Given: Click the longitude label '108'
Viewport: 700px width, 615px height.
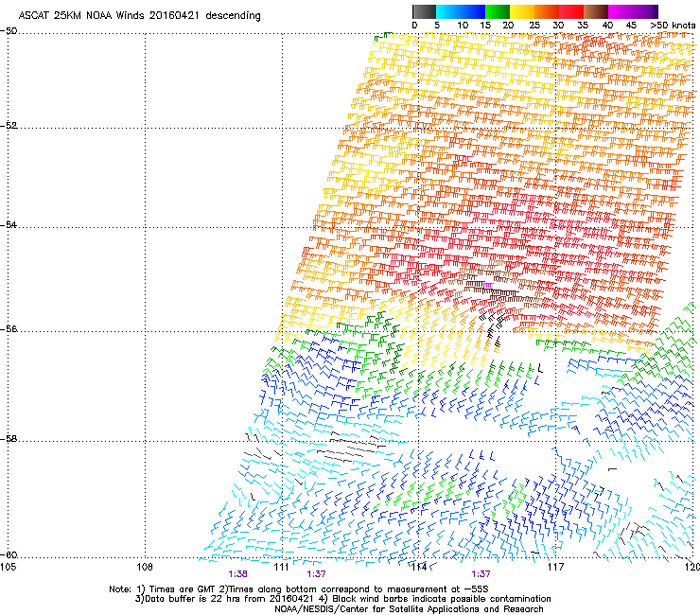Looking at the screenshot, I should [x=145, y=567].
